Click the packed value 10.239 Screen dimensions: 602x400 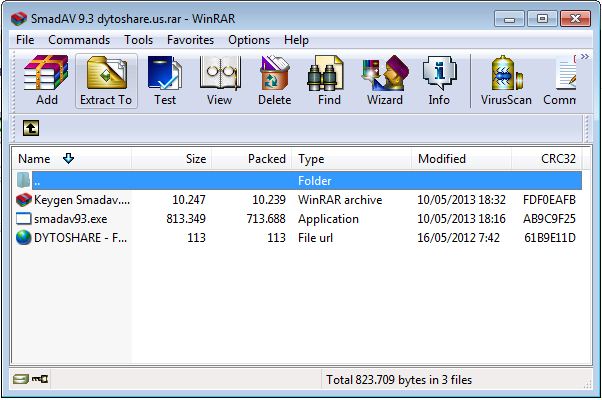[x=269, y=200]
